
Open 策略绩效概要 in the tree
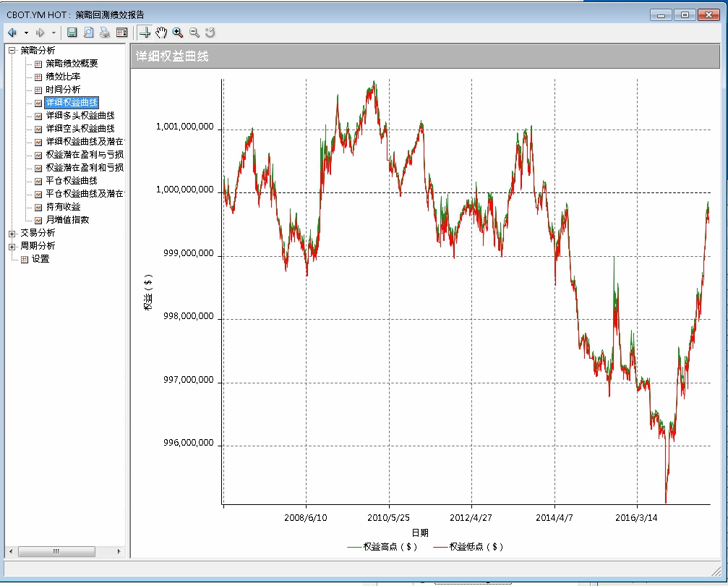coord(72,64)
